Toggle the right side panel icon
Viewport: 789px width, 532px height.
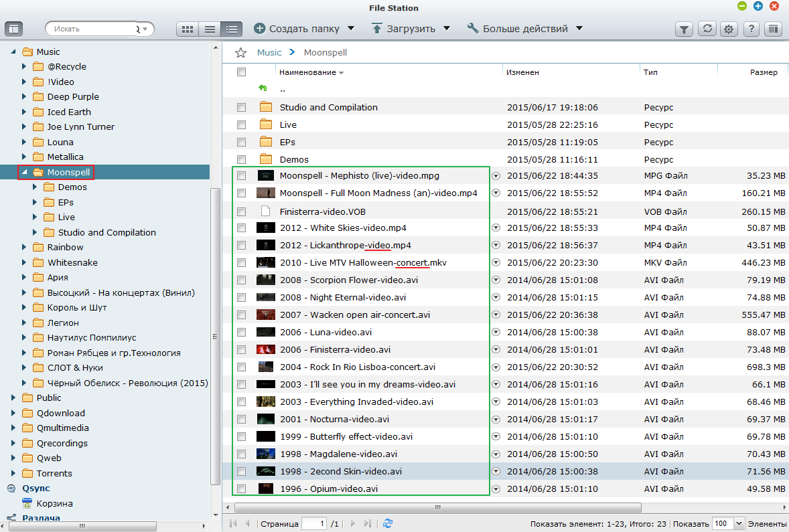(774, 29)
